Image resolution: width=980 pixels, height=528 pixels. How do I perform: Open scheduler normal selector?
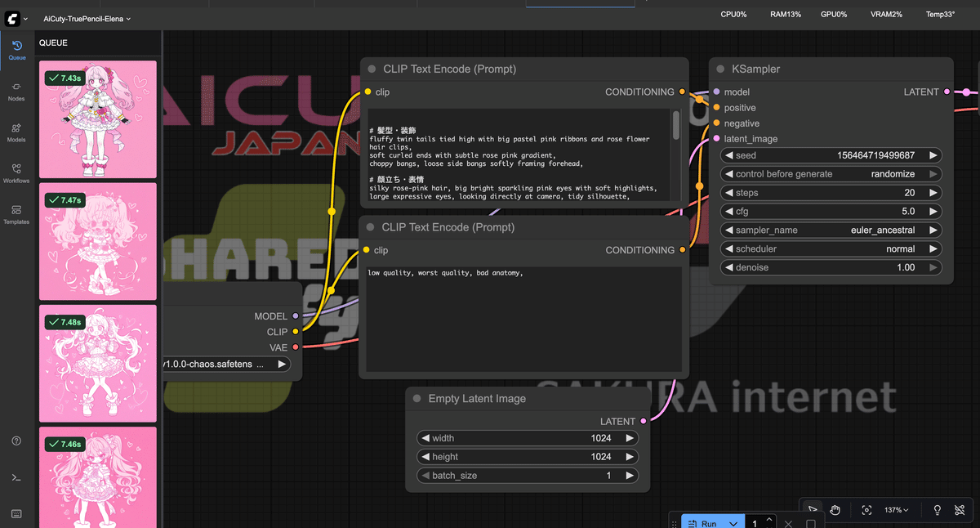pyautogui.click(x=831, y=248)
